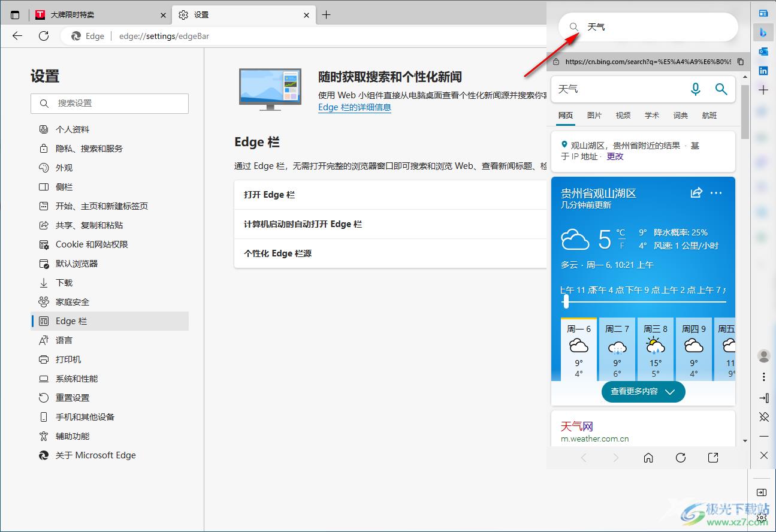Select the 视频 tab in Bing results
This screenshot has height=532, width=776.
click(x=623, y=116)
